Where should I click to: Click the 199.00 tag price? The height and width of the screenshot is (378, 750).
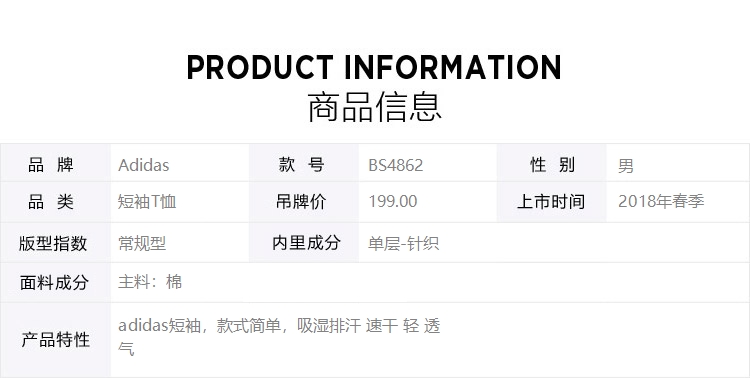click(x=393, y=201)
